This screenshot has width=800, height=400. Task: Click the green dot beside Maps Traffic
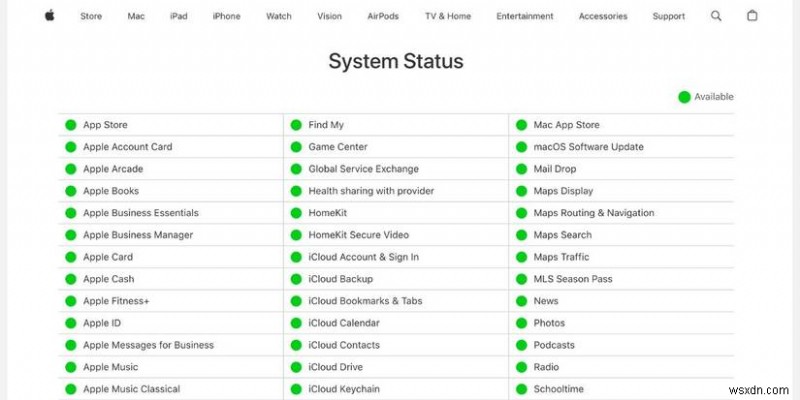(x=521, y=257)
